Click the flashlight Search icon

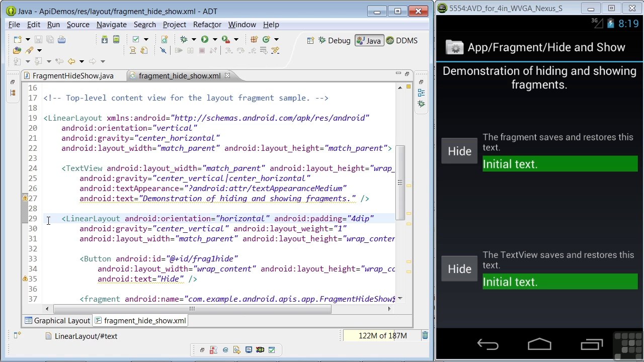[29, 50]
